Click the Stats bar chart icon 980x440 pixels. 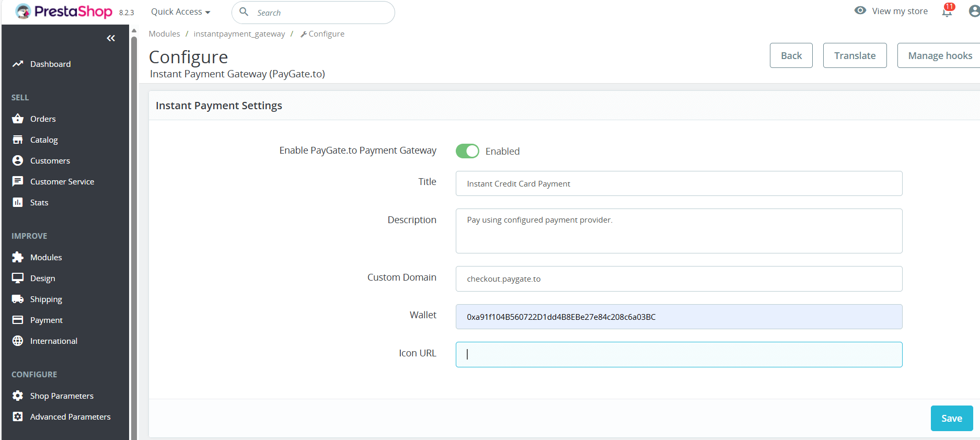(18, 202)
